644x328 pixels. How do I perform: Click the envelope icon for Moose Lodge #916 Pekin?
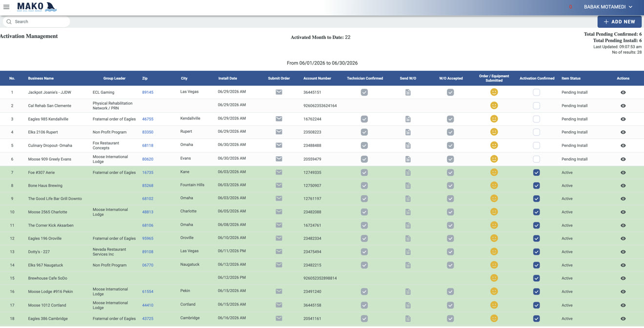pyautogui.click(x=279, y=291)
